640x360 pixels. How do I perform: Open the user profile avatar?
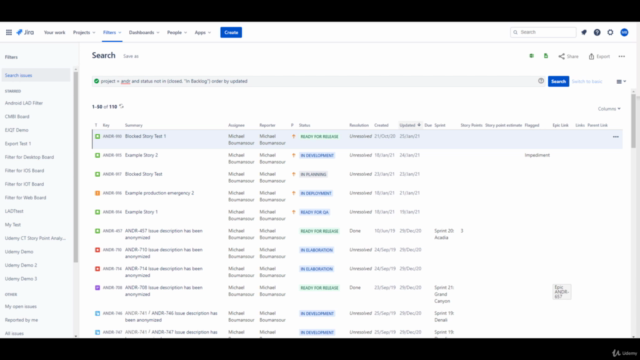point(624,32)
